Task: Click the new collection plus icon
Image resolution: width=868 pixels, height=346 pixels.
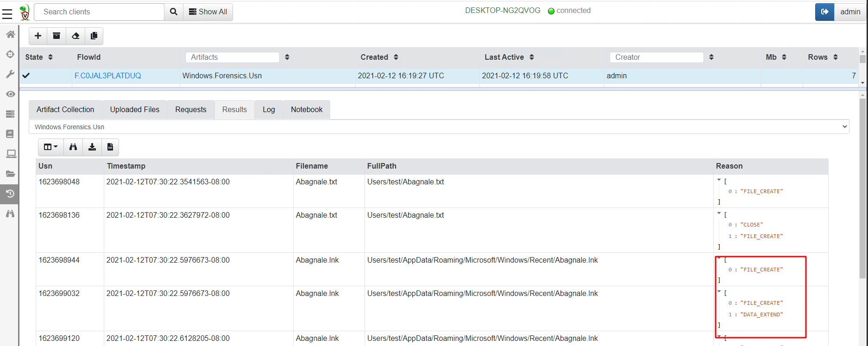Action: [38, 36]
